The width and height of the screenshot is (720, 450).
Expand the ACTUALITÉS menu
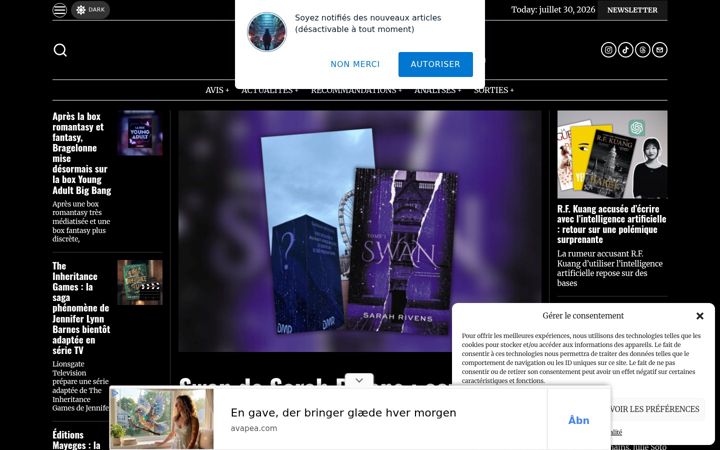(x=270, y=90)
